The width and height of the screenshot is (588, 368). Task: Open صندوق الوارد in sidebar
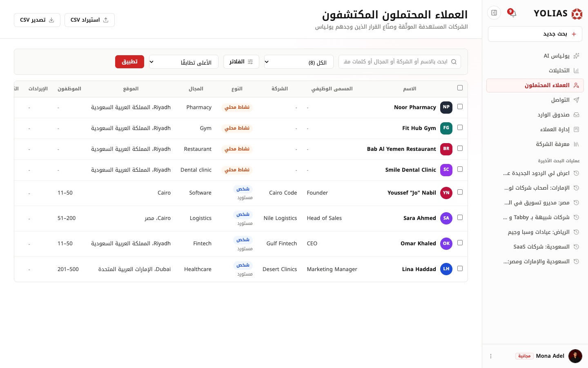535,114
